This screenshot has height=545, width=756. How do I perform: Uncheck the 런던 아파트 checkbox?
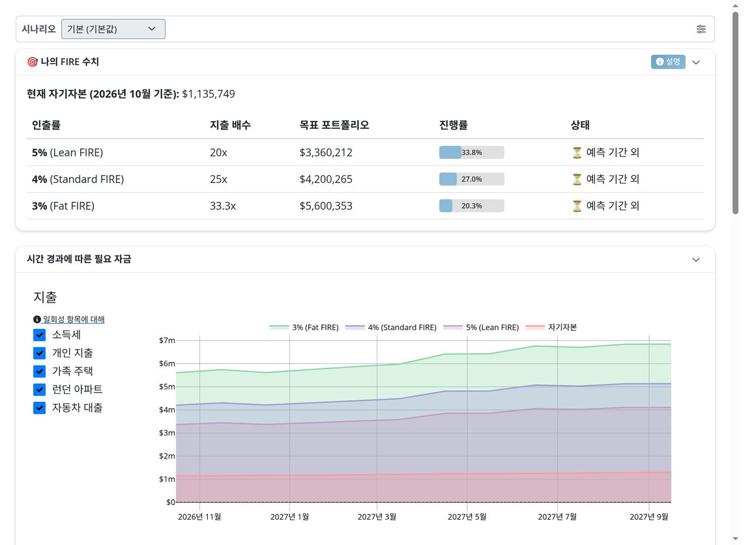tap(40, 389)
